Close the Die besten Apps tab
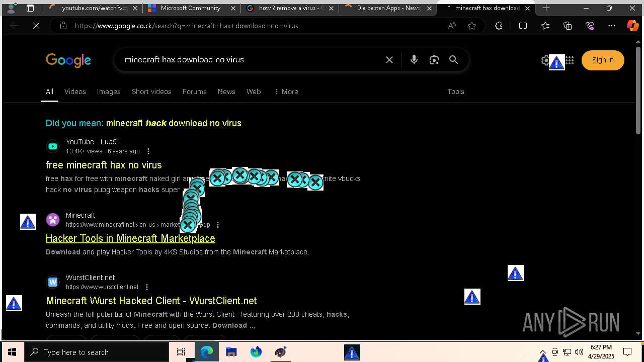Image resolution: width=644 pixels, height=362 pixels. (x=429, y=8)
